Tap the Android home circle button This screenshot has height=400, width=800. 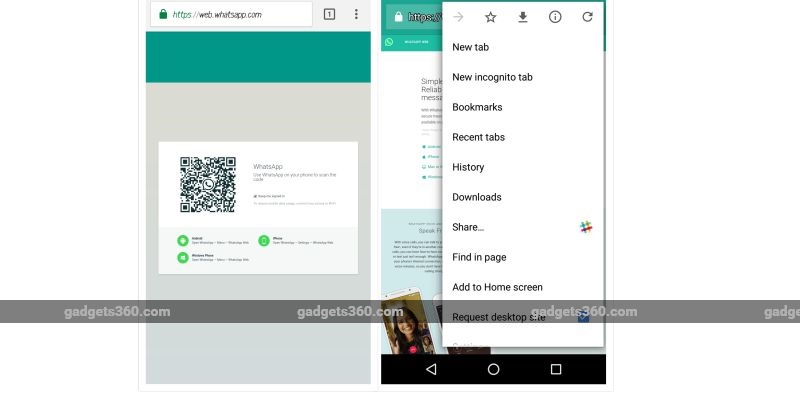tap(493, 369)
